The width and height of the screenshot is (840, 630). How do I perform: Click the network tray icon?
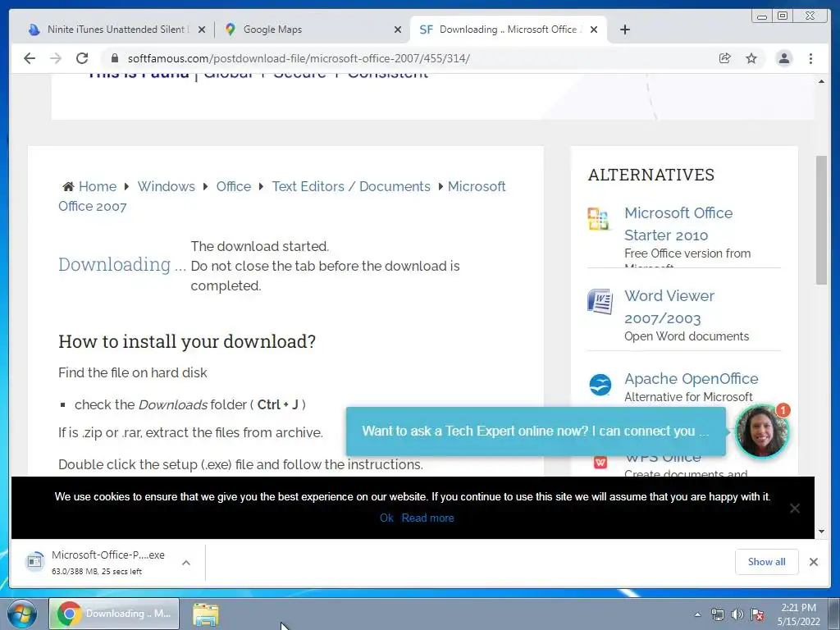coord(717,614)
